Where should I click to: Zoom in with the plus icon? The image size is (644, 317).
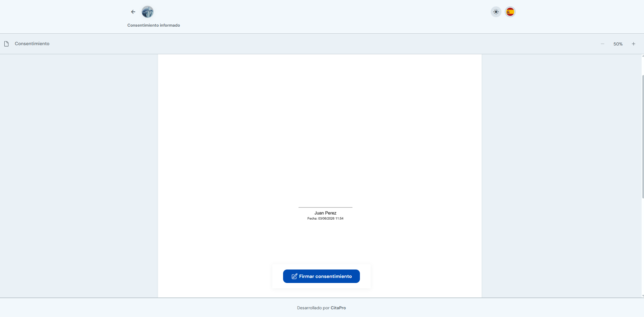tap(634, 44)
